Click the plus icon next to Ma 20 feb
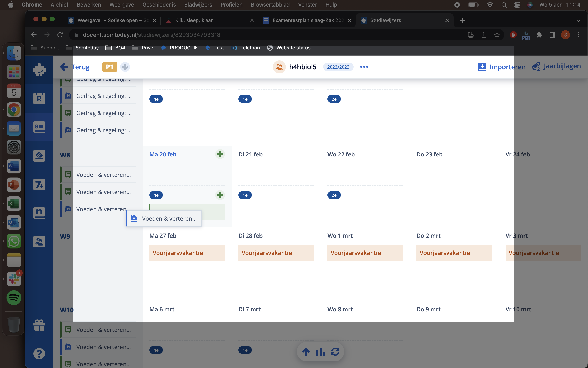Viewport: 588px width, 368px height. (x=220, y=154)
